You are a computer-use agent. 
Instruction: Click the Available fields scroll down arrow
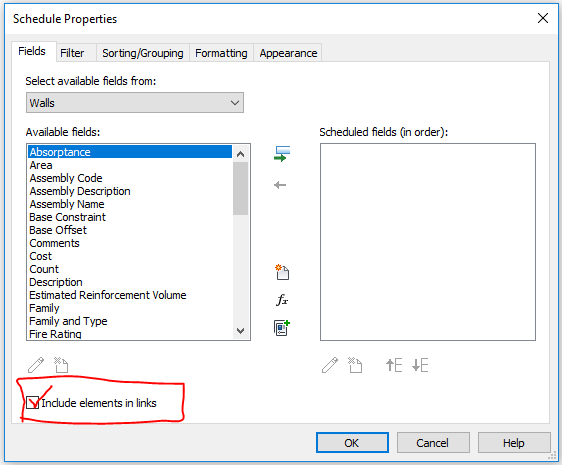pyautogui.click(x=240, y=330)
